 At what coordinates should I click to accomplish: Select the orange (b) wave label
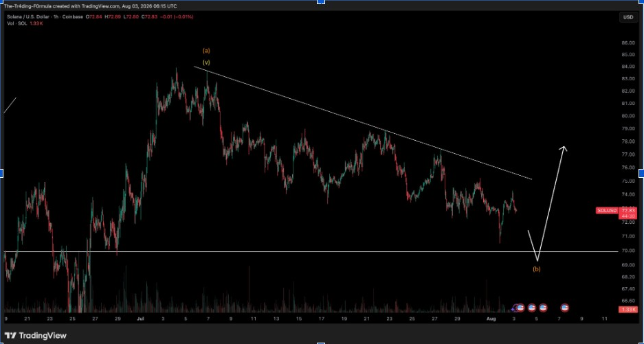537,269
